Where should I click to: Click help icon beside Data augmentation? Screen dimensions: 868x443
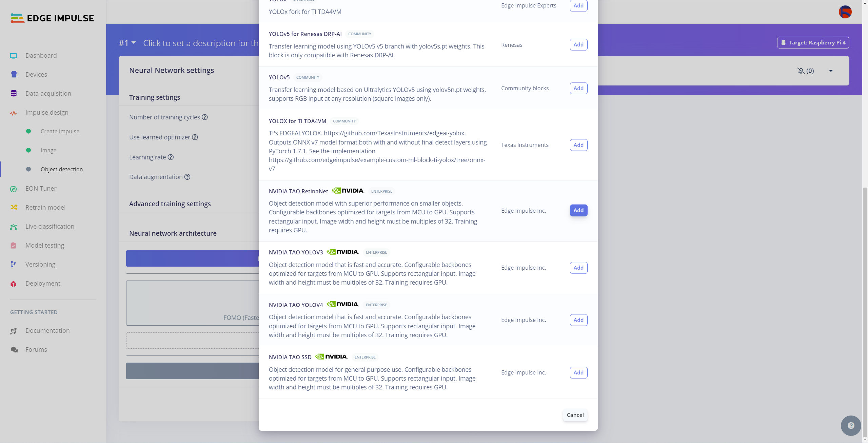[x=187, y=177]
